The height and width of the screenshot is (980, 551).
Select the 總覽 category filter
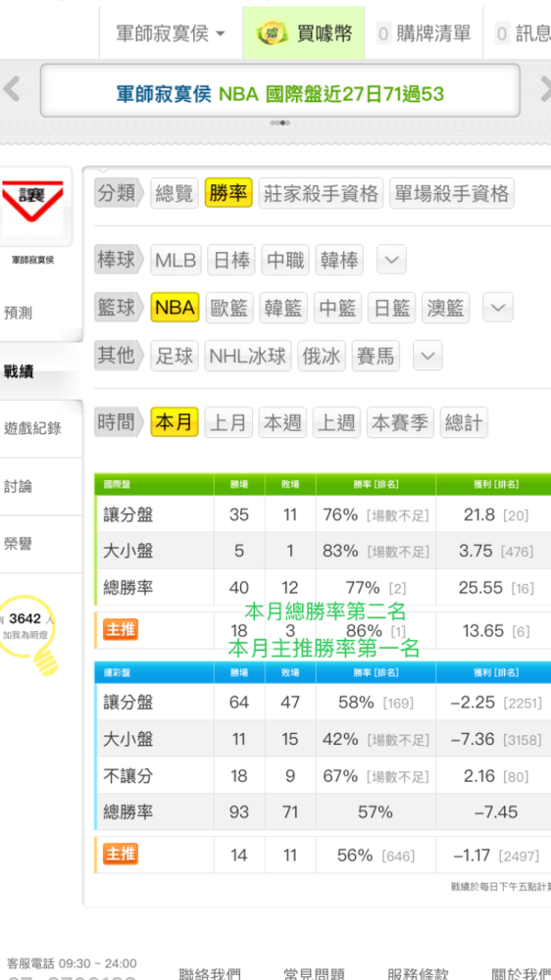(x=175, y=194)
